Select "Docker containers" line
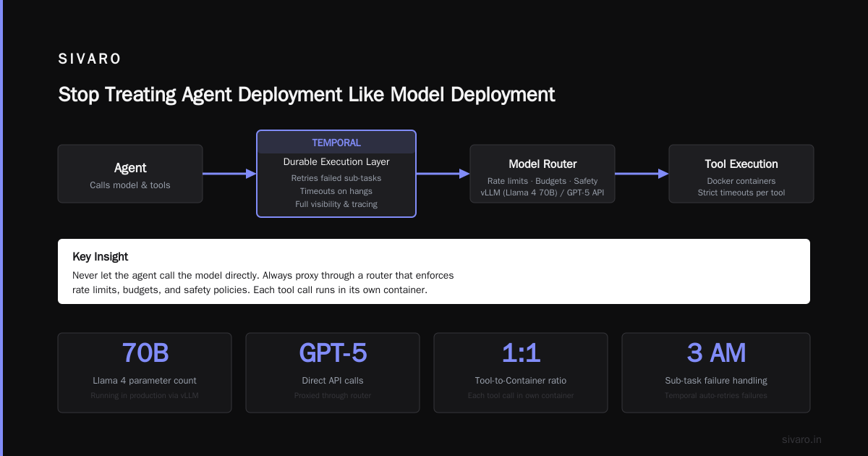The image size is (868, 456). point(741,181)
